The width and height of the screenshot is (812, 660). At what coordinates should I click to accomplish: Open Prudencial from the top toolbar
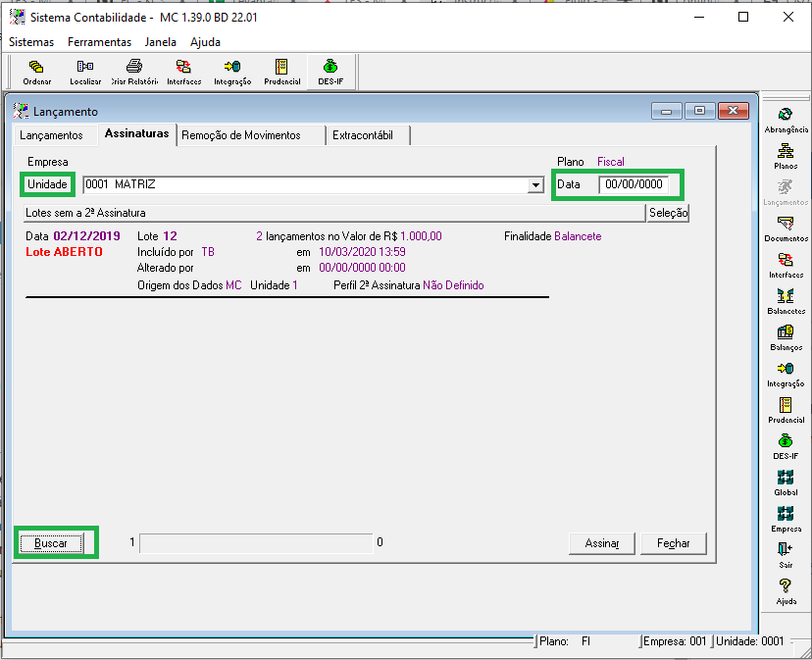(281, 72)
